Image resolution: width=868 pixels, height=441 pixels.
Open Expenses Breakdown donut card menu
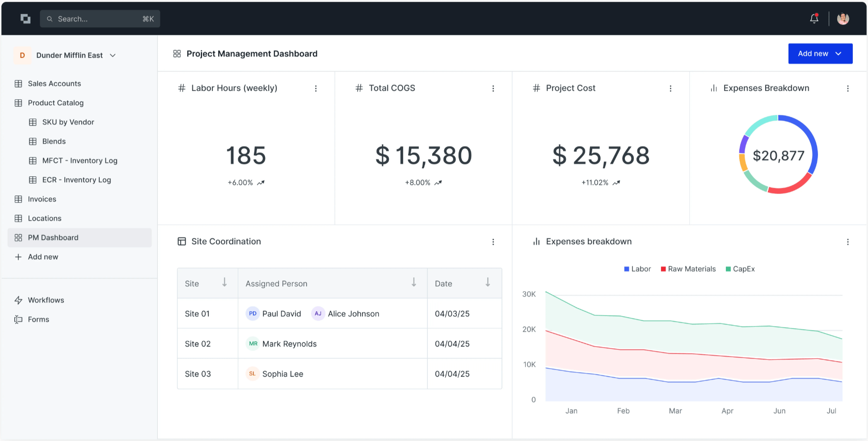click(847, 89)
